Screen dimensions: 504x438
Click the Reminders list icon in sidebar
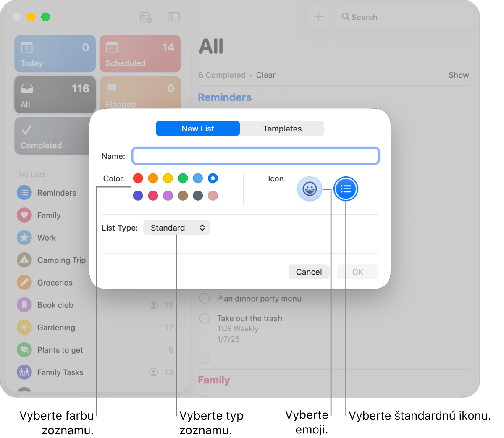(24, 193)
